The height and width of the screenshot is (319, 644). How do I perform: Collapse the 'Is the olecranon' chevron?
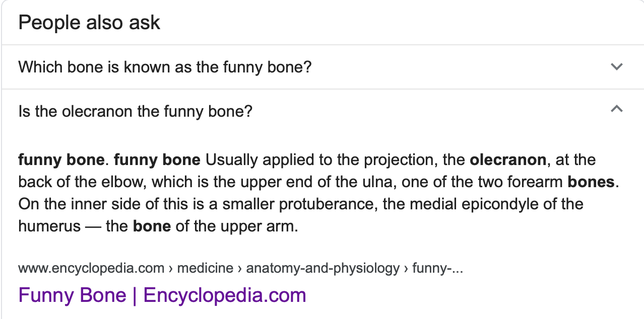click(616, 109)
